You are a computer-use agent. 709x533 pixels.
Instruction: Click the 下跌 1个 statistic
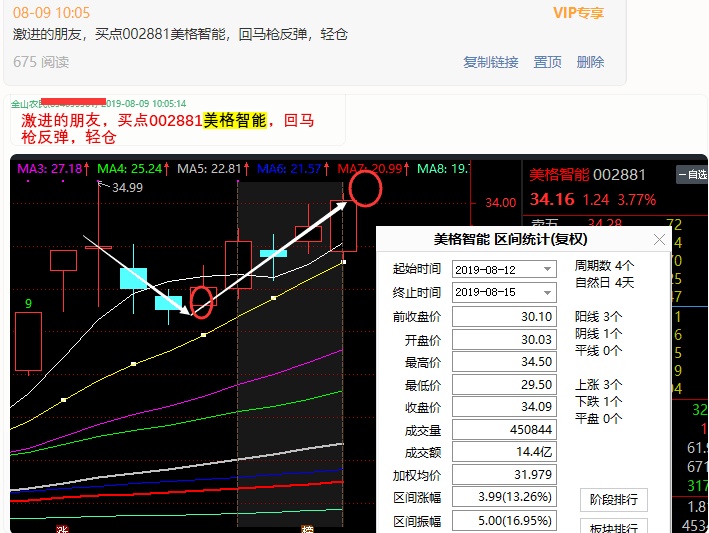pos(599,401)
